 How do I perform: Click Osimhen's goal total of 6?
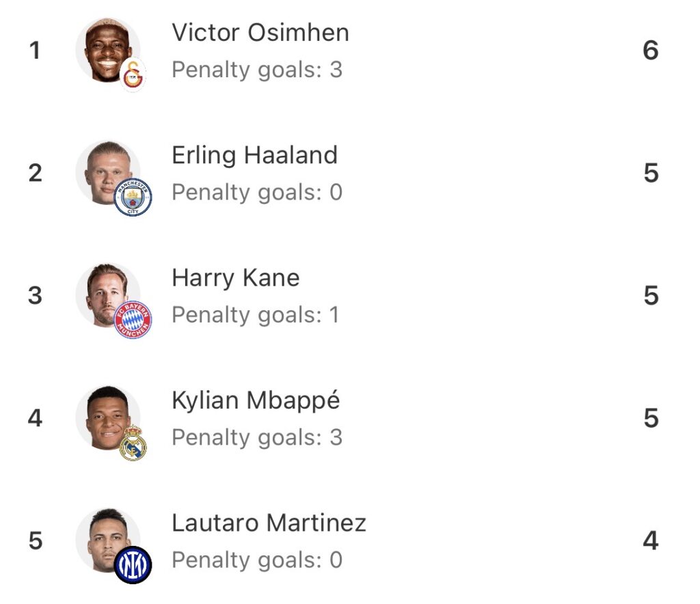click(650, 50)
